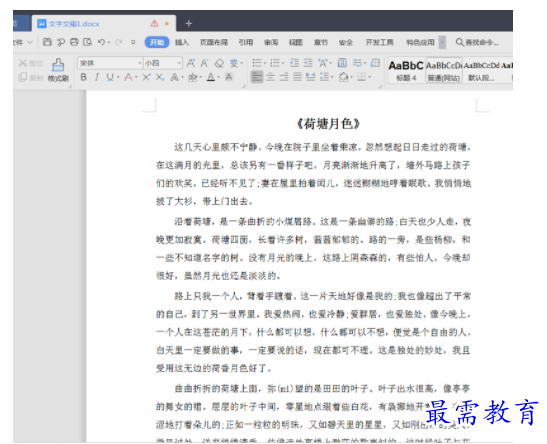Open the undo history dropdown arrow
This screenshot has height=444, width=547.
pos(109,43)
